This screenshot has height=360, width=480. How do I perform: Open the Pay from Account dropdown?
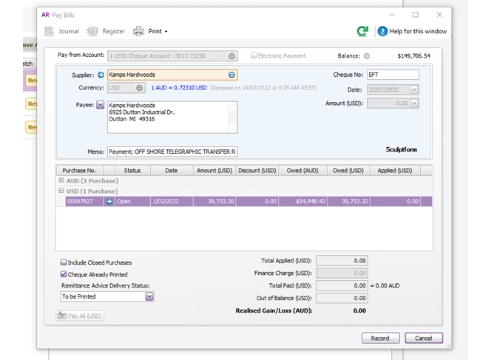[x=232, y=56]
